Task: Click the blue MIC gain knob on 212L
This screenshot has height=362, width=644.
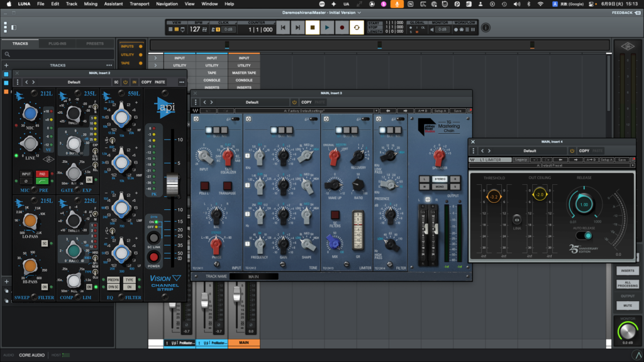Action: 30,113
